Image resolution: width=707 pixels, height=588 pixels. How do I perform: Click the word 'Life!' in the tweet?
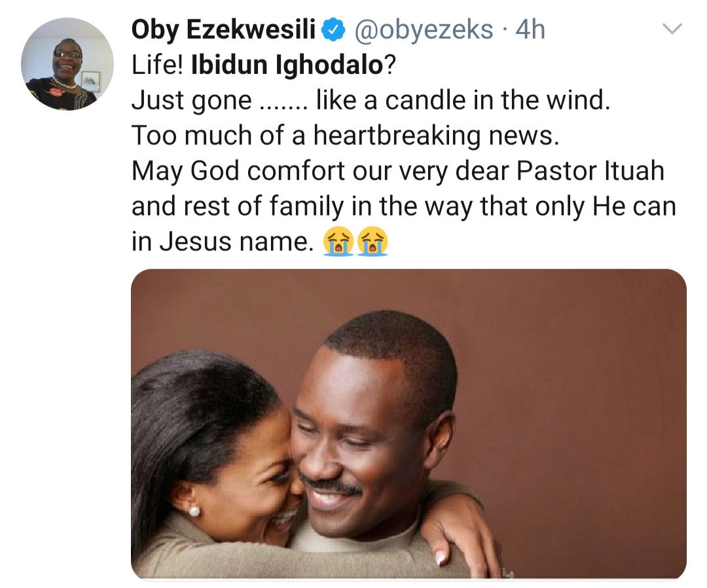click(x=157, y=65)
